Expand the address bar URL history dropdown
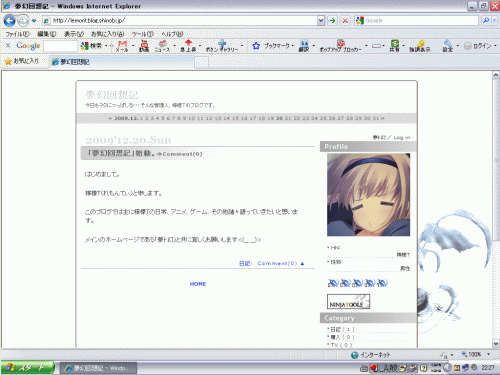The width and height of the screenshot is (500, 375). [321, 21]
